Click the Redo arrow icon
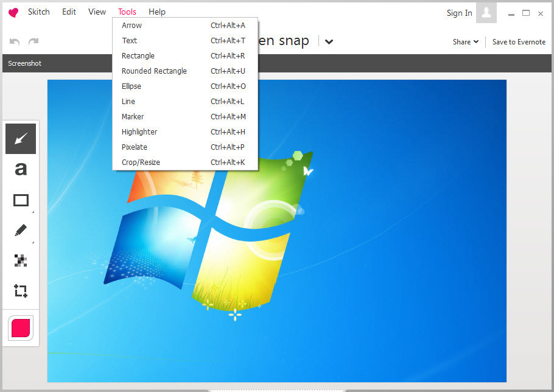Screen dimensions: 554x392 [33, 41]
